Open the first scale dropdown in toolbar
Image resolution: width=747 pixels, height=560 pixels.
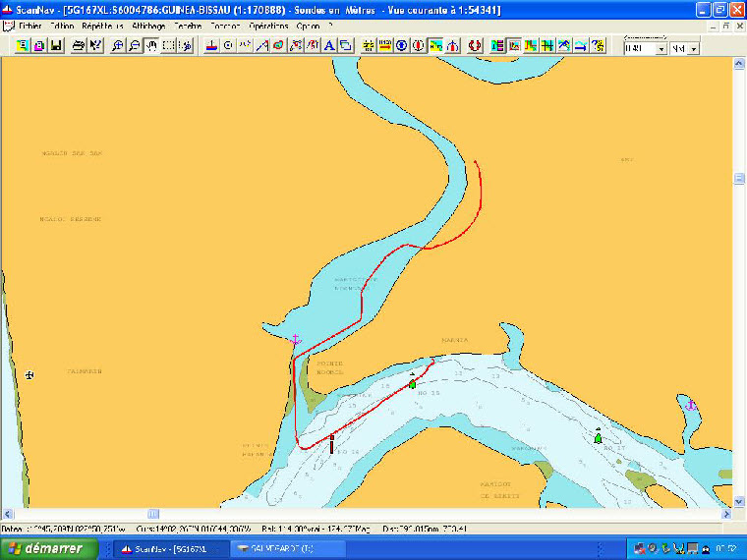pos(660,48)
